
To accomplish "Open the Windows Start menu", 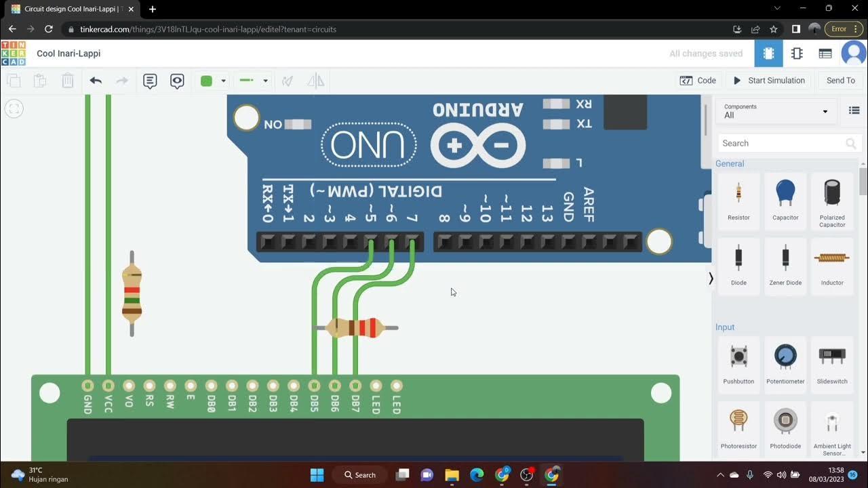I will tap(317, 474).
